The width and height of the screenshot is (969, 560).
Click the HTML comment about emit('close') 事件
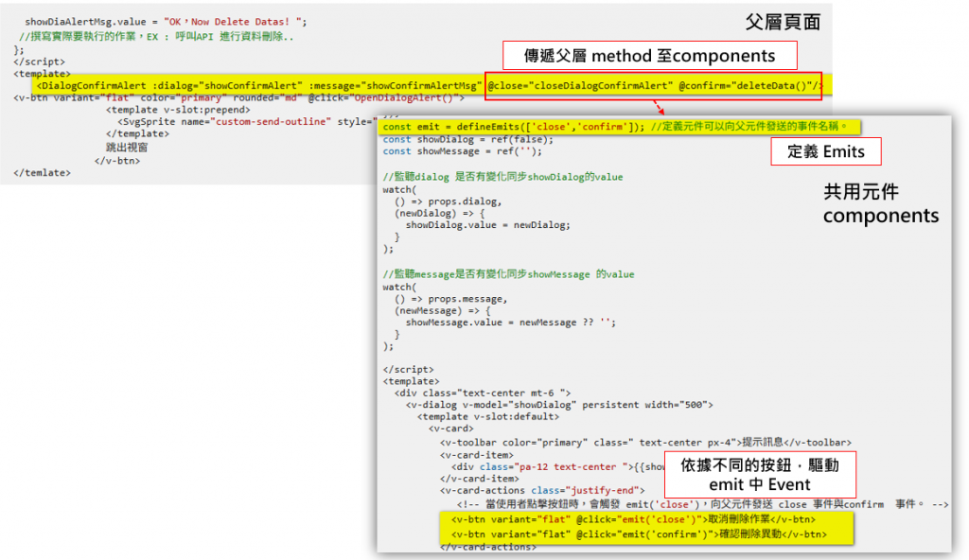coord(702,504)
